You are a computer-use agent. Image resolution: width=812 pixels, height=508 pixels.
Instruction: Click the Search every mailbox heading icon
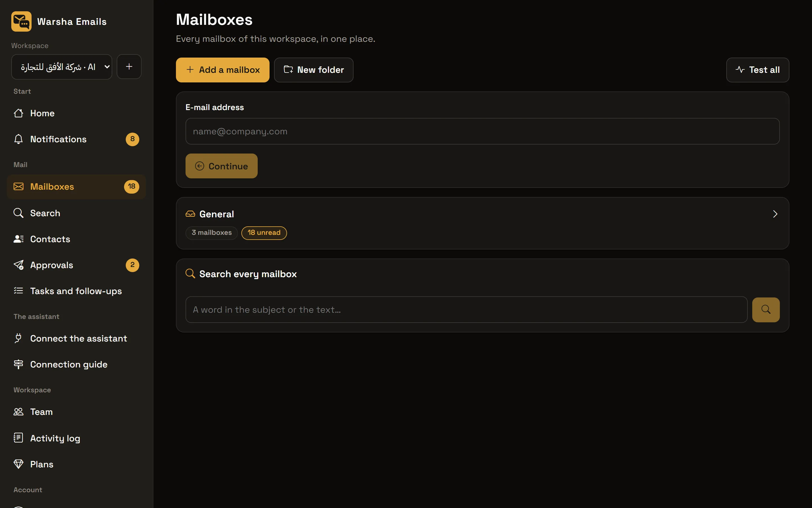190,273
